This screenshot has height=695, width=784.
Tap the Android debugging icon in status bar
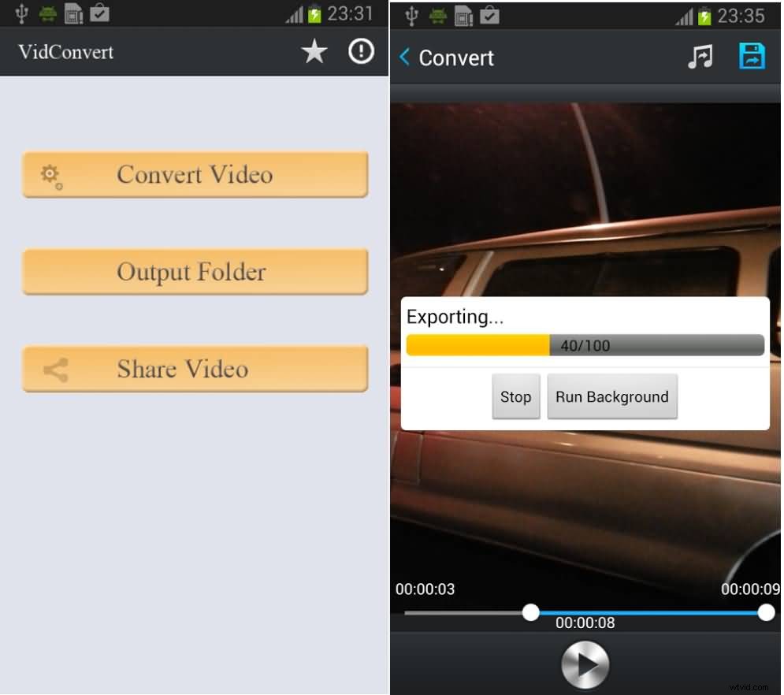coord(47,13)
